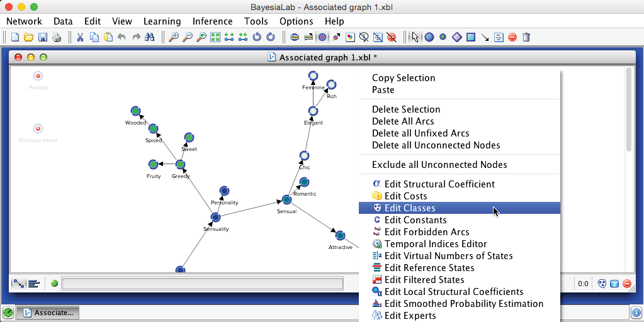This screenshot has width=644, height=322.
Task: Open the Learning menu
Action: point(162,21)
